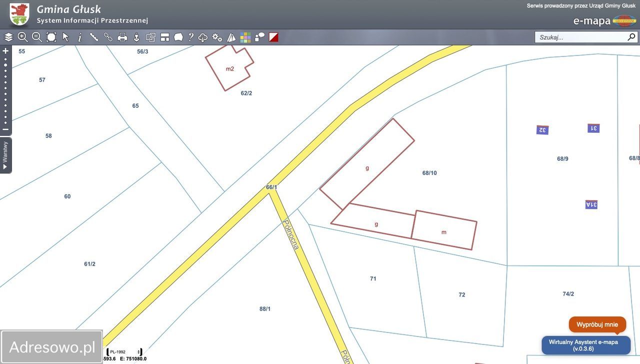Click the Wypróbuj mnie button
The image size is (640, 364).
tap(597, 325)
